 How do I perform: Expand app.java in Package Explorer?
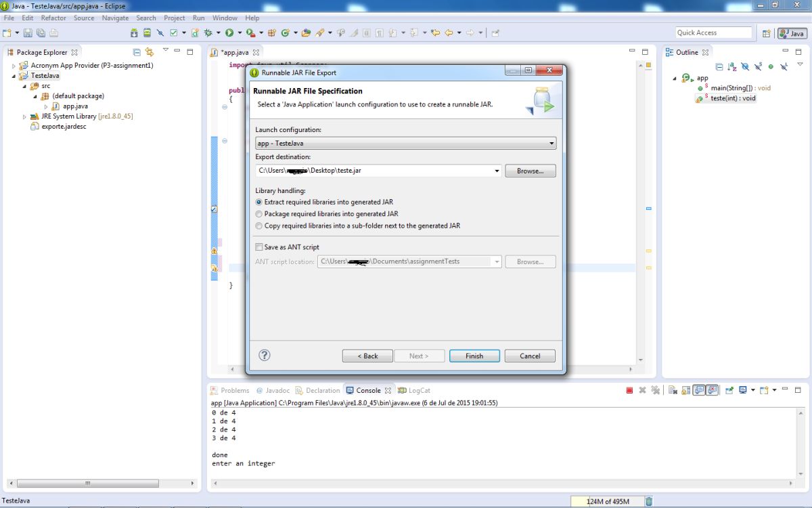[47, 106]
